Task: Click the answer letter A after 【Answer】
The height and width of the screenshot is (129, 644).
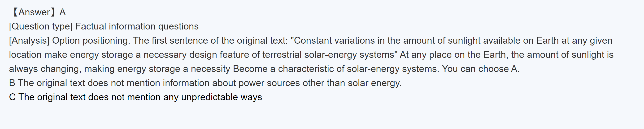Action: (62, 12)
